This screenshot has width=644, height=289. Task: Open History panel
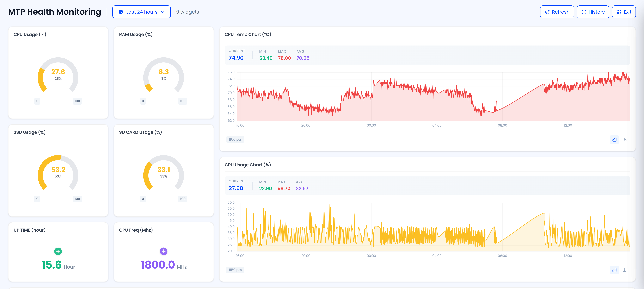pos(593,12)
